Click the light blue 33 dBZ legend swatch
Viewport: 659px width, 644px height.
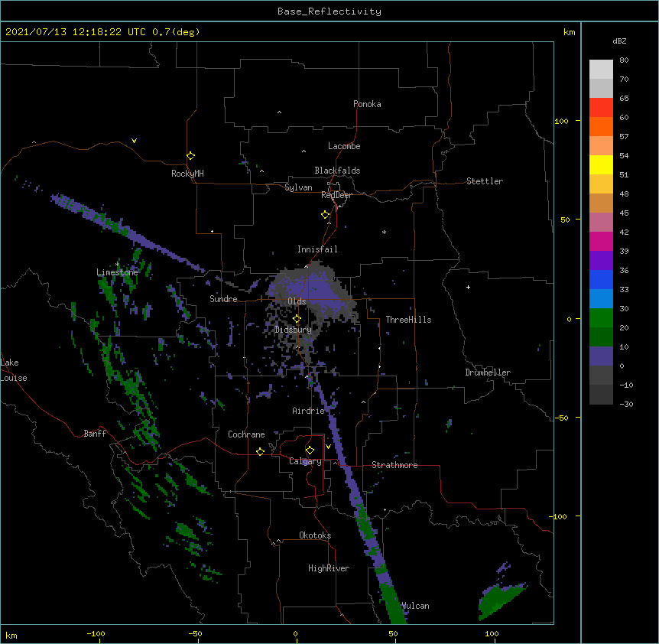tap(601, 298)
